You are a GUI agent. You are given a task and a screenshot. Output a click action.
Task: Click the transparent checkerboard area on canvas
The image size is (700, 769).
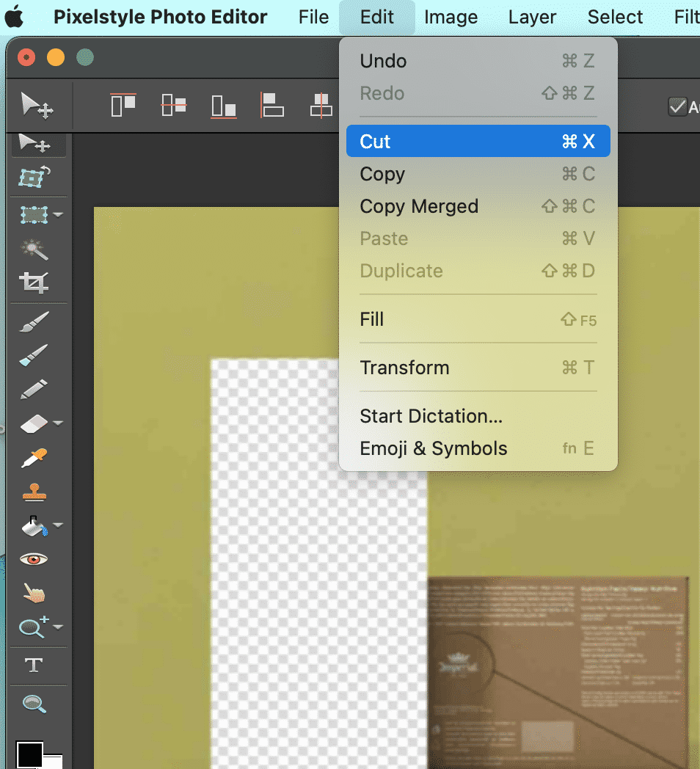[x=319, y=613]
